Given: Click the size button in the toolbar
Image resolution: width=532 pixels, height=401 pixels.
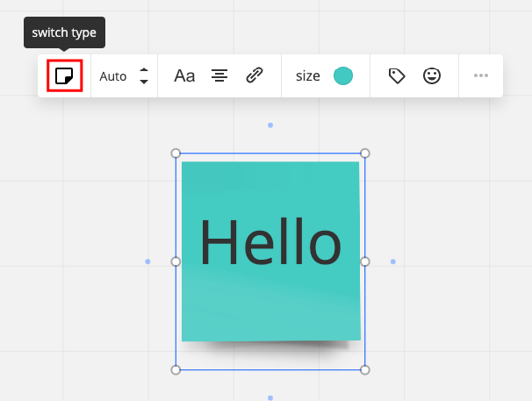Looking at the screenshot, I should coord(308,76).
